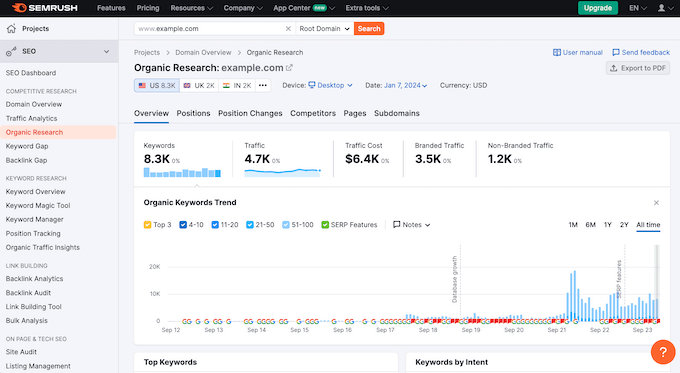Open Features in the top navigation
The width and height of the screenshot is (680, 373).
(111, 8)
